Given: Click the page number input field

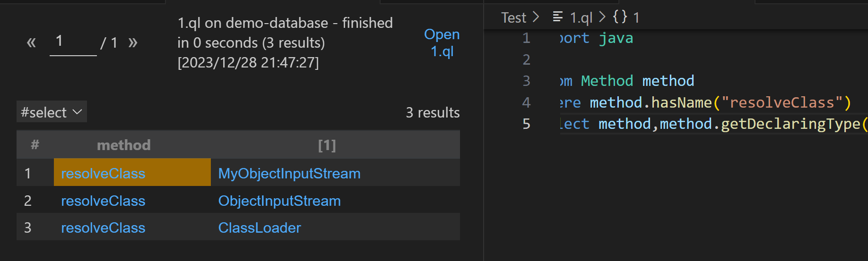Looking at the screenshot, I should click(x=73, y=42).
